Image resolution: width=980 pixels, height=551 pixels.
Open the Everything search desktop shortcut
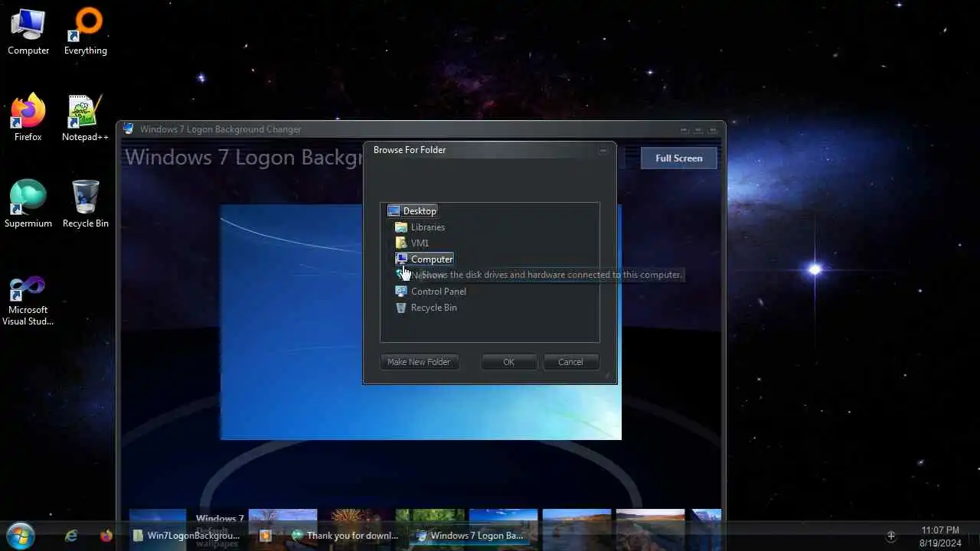[x=85, y=31]
